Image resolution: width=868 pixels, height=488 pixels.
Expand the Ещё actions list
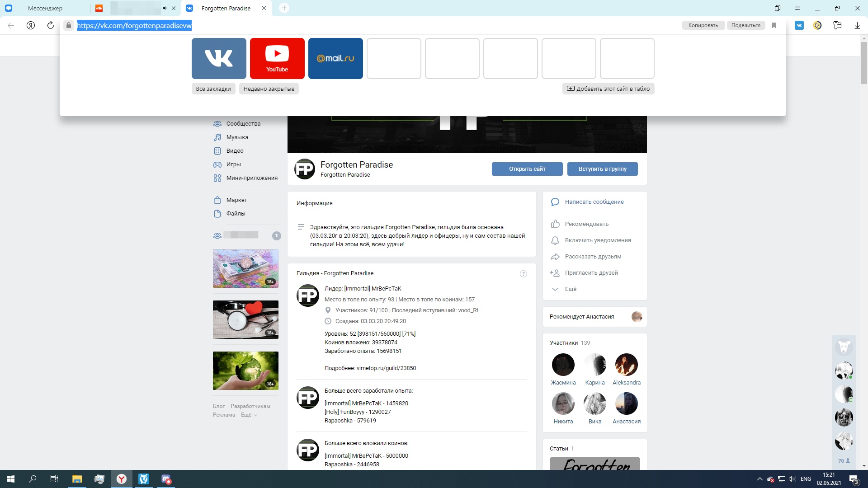click(x=571, y=289)
